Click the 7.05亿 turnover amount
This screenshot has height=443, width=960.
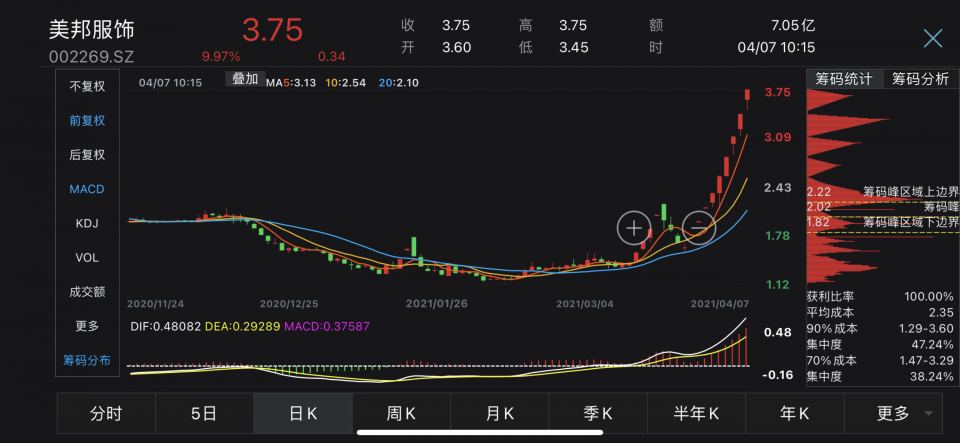click(x=793, y=26)
